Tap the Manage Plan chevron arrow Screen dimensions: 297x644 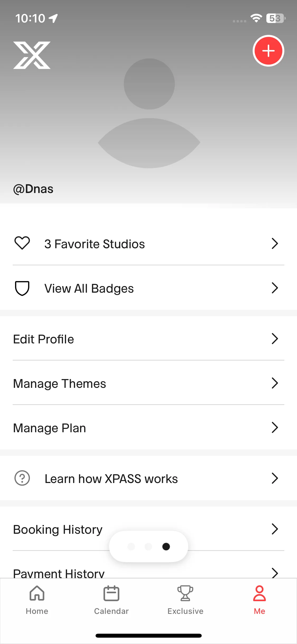point(275,427)
